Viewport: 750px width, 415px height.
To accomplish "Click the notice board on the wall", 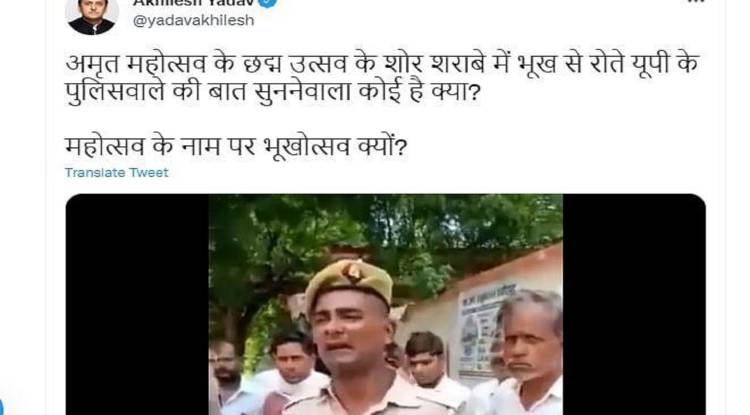I will click(481, 327).
